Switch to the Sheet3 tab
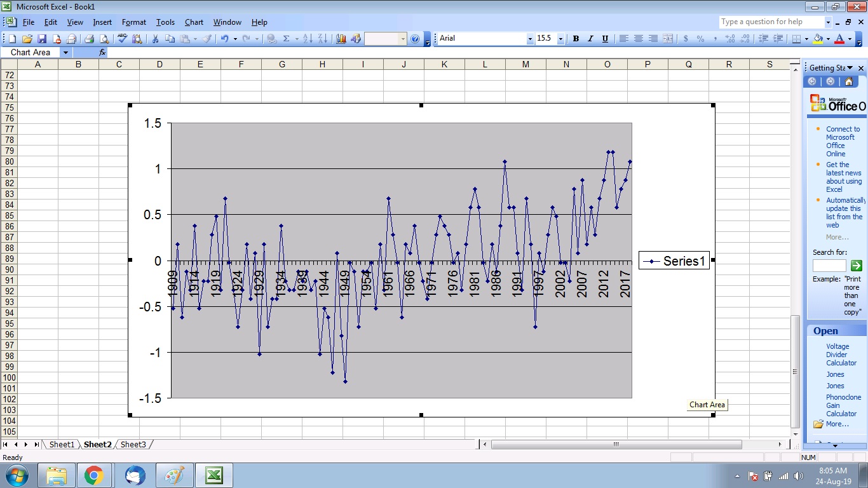Screen dimensions: 868x488 coord(133,445)
